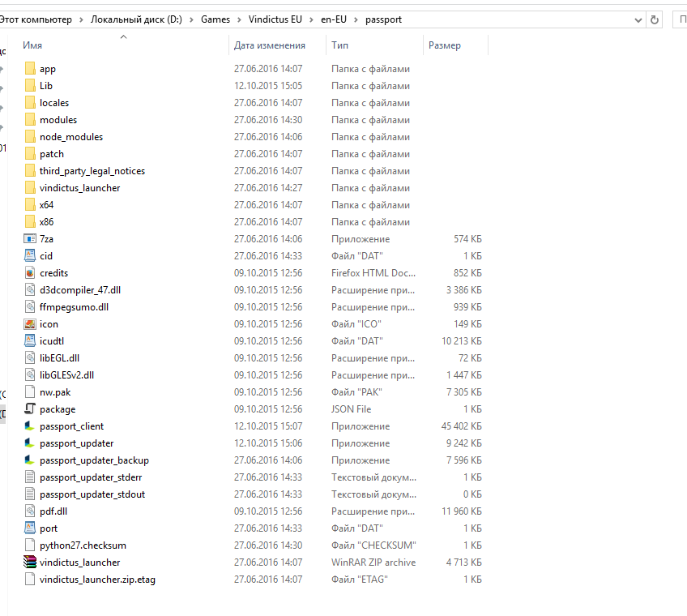The width and height of the screenshot is (687, 616).
Task: Select the libGLESv2.dll file name
Action: 66,375
